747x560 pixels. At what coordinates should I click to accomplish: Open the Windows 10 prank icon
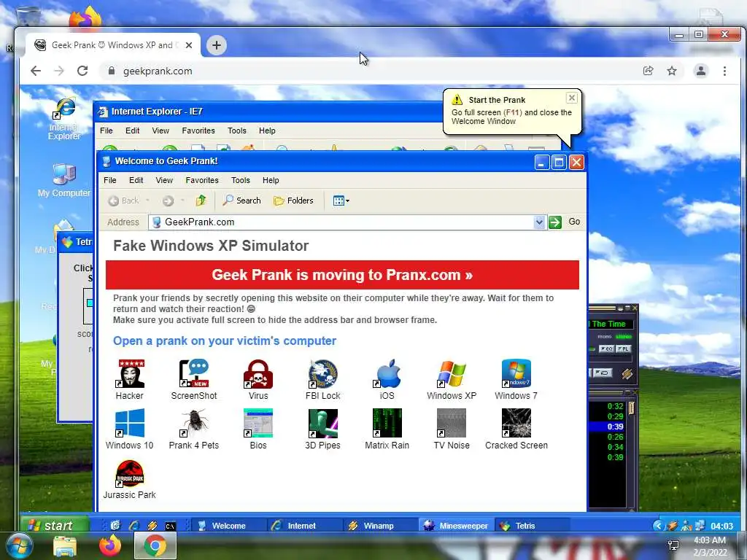[x=130, y=424]
